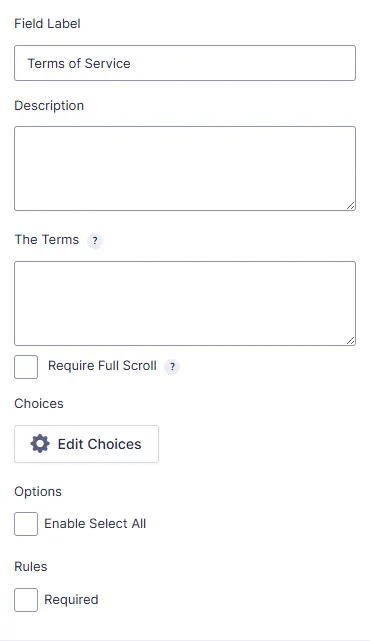Focus the Terms of Service label input
Screen dimensions: 370x641
click(x=185, y=63)
